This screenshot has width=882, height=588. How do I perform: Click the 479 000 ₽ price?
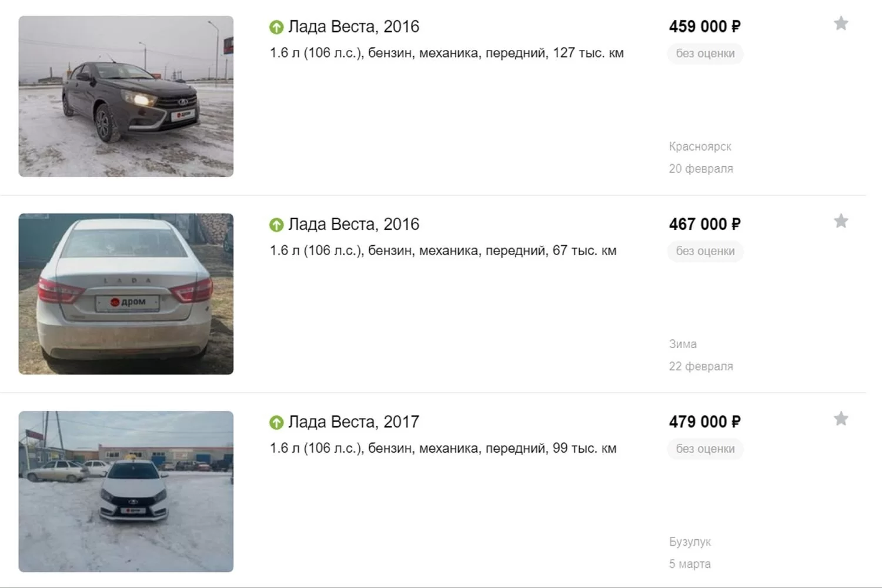(x=704, y=422)
